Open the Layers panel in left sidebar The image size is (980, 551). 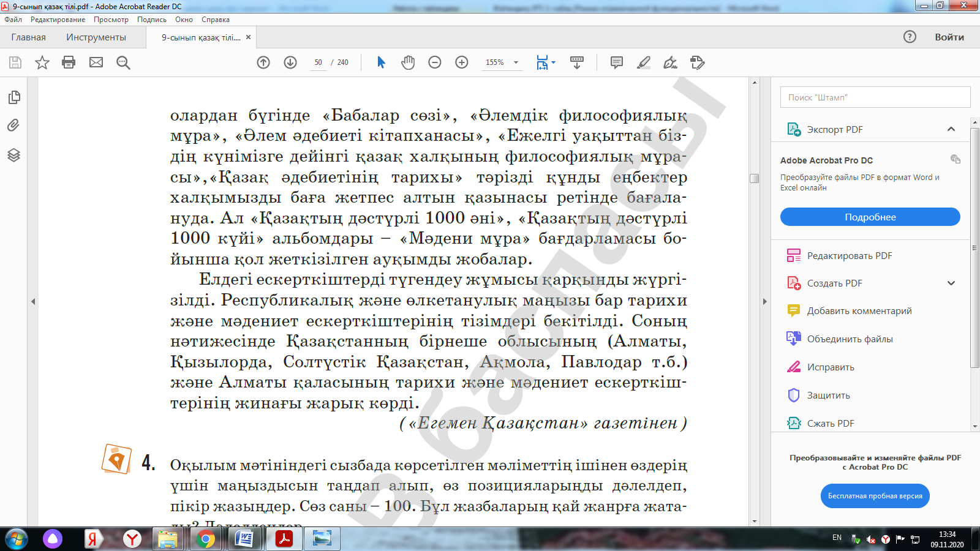(13, 155)
